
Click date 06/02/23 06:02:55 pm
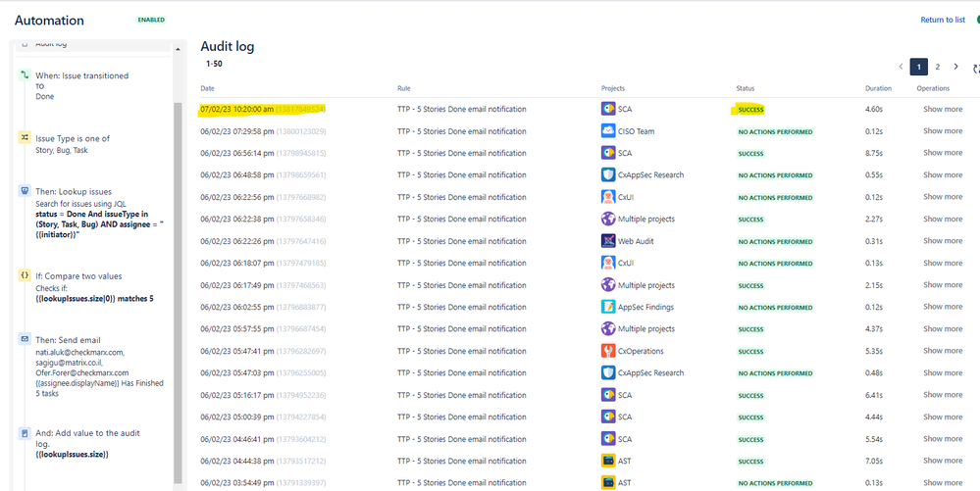(236, 307)
